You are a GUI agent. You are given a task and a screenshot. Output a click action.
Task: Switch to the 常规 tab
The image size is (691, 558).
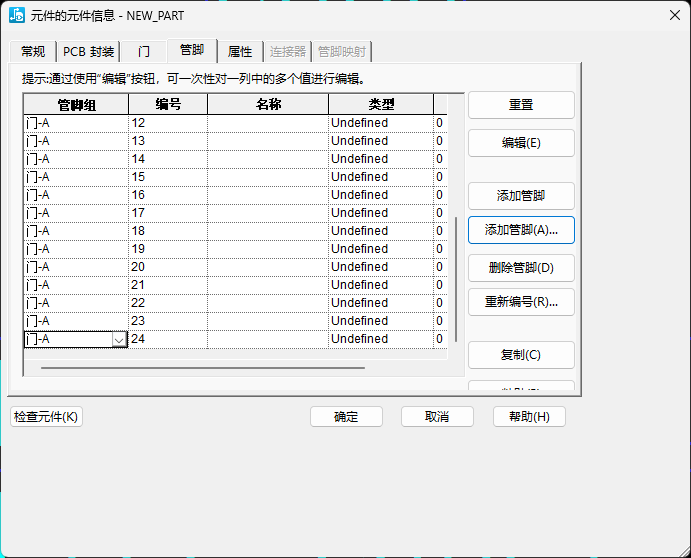(33, 52)
